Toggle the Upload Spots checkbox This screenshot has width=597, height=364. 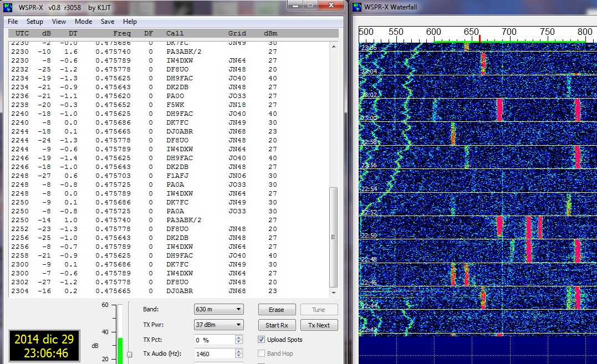click(x=261, y=340)
